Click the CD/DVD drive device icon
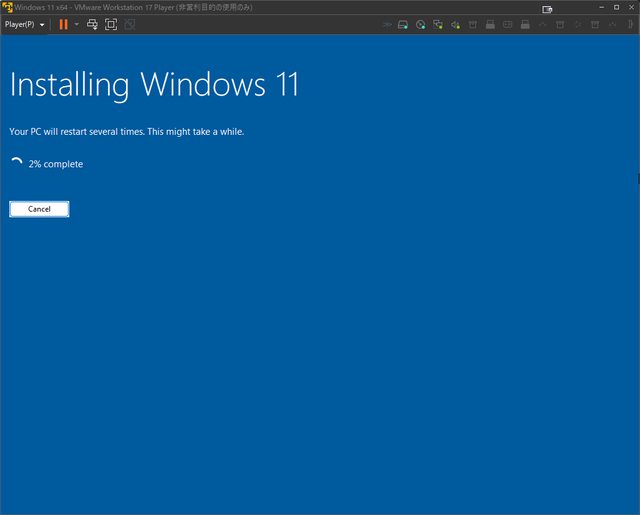Screen dimensions: 640x515 pyautogui.click(x=421, y=24)
